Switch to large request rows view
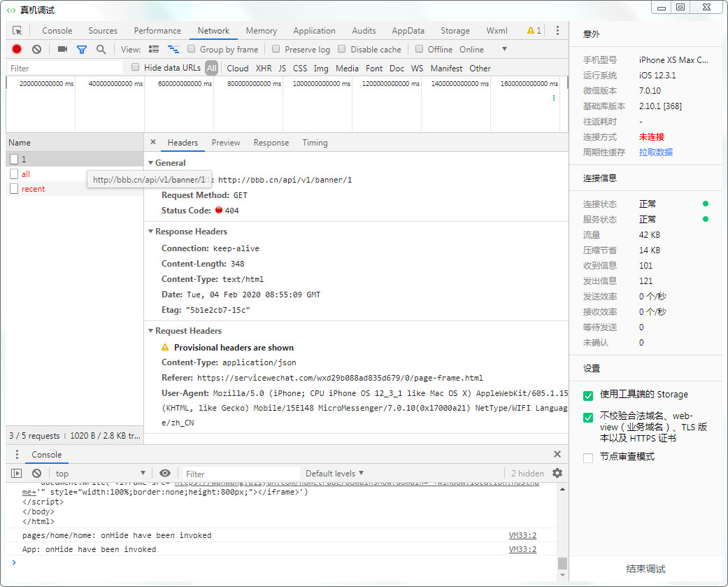This screenshot has width=728, height=587. click(154, 49)
